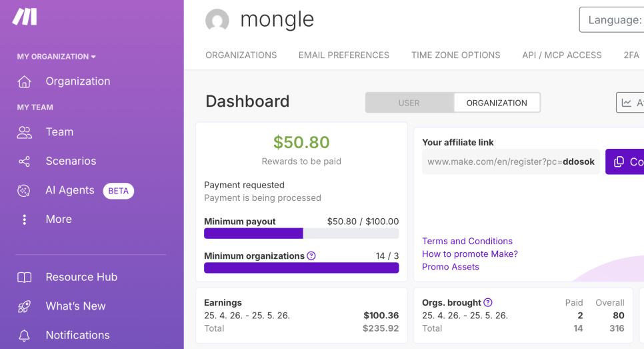
Task: Open Organization home icon in sidebar
Action: coord(24,81)
